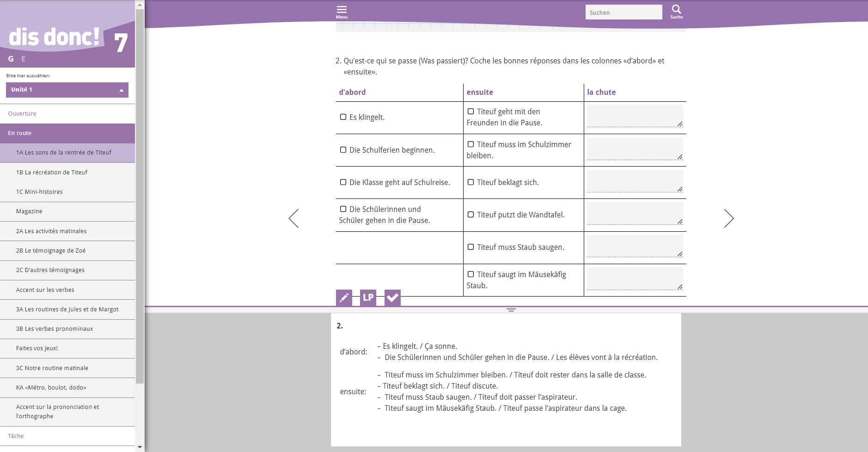Screen dimensions: 868x452
Task: Expand the Tâche section
Action: click(x=16, y=436)
